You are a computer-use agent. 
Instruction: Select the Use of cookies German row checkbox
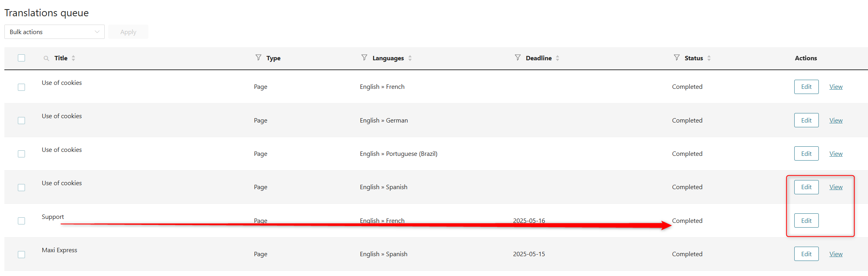21,120
